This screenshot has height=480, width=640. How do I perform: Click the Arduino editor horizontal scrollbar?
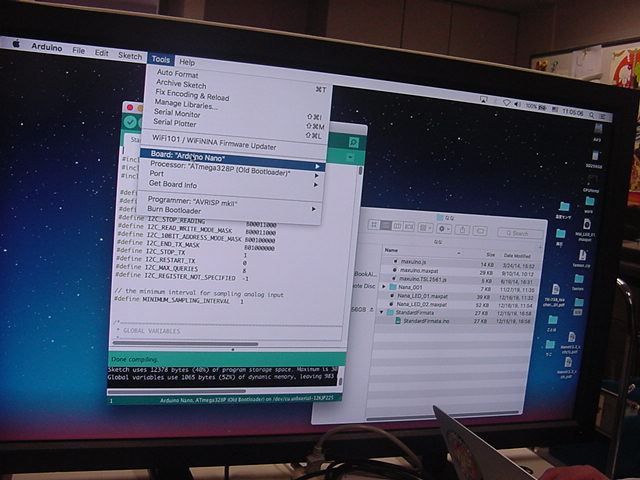(185, 344)
